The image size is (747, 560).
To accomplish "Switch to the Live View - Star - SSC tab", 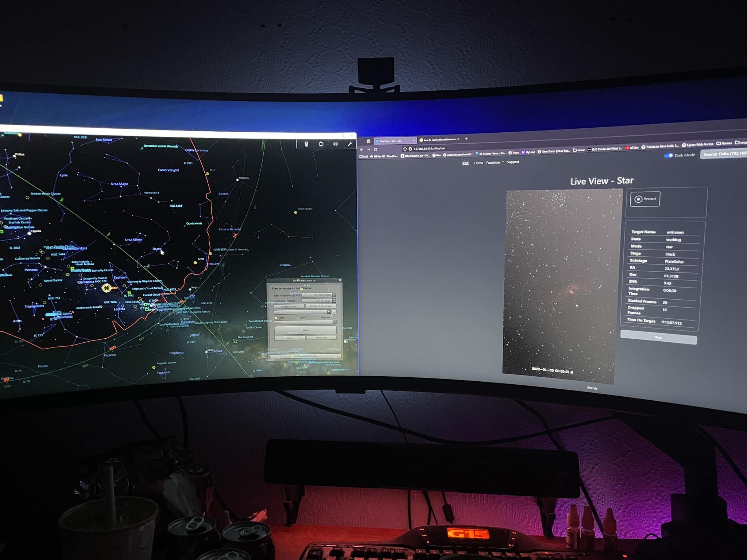I will 395,141.
